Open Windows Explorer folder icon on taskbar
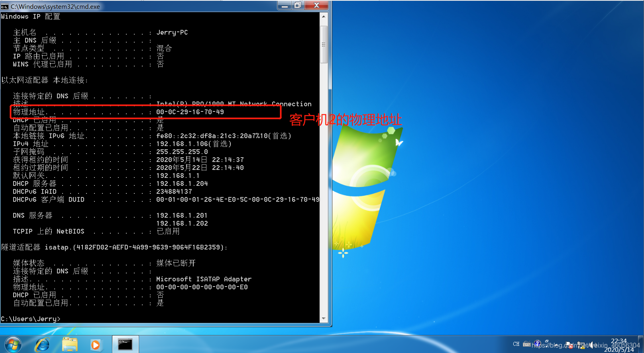 (x=70, y=345)
